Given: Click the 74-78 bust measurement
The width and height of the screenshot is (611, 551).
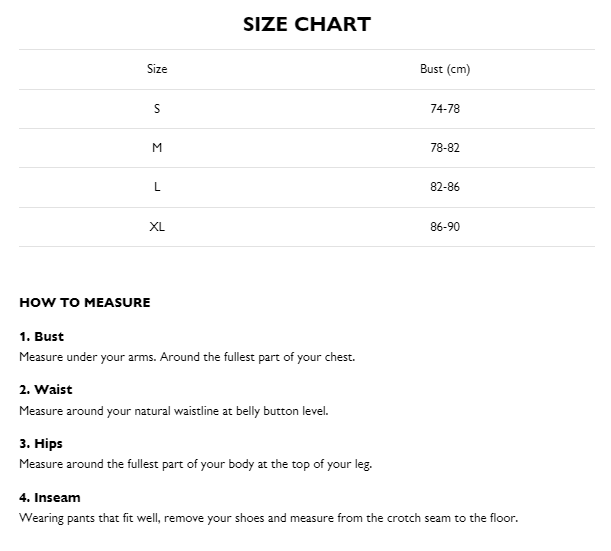Looking at the screenshot, I should (x=445, y=108).
